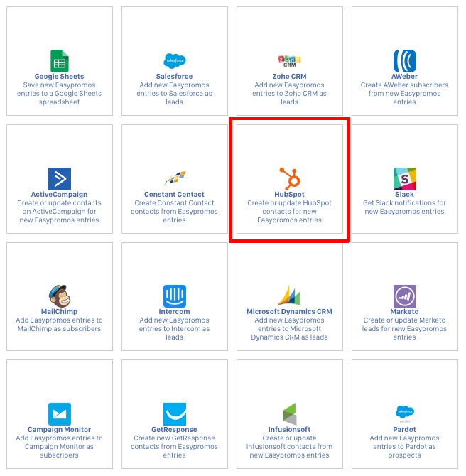Click the Pardot Salesforce logo

pos(405,413)
